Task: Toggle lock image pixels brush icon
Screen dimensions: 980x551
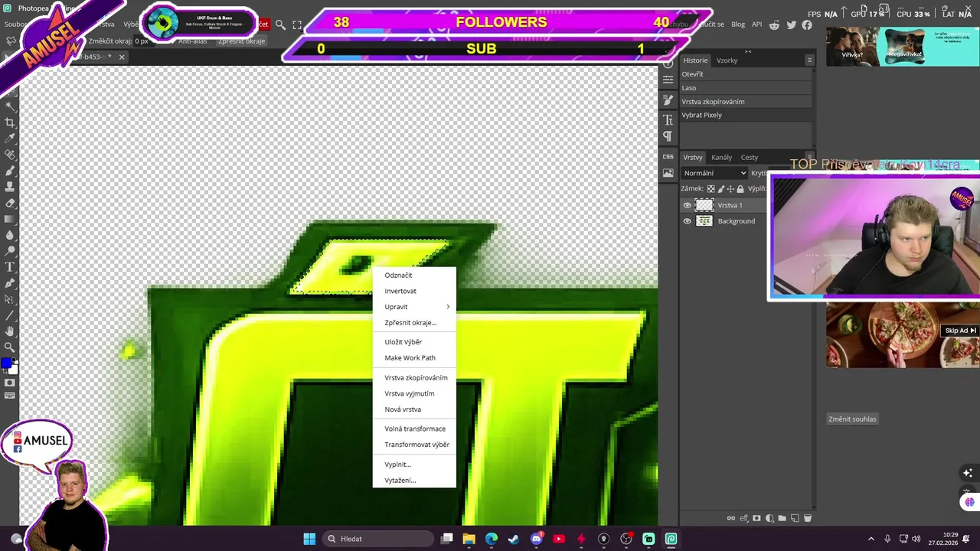Action: point(720,188)
